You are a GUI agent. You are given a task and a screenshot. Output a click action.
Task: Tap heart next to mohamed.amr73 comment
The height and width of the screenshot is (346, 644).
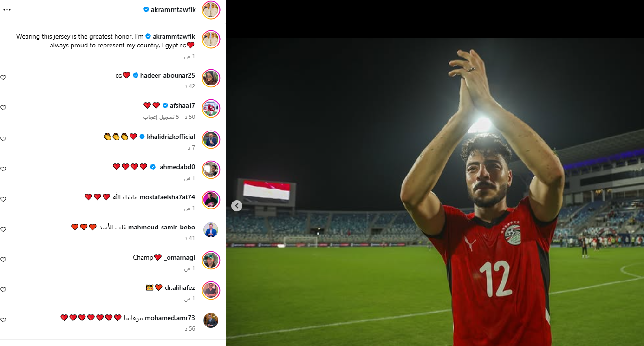[3, 320]
